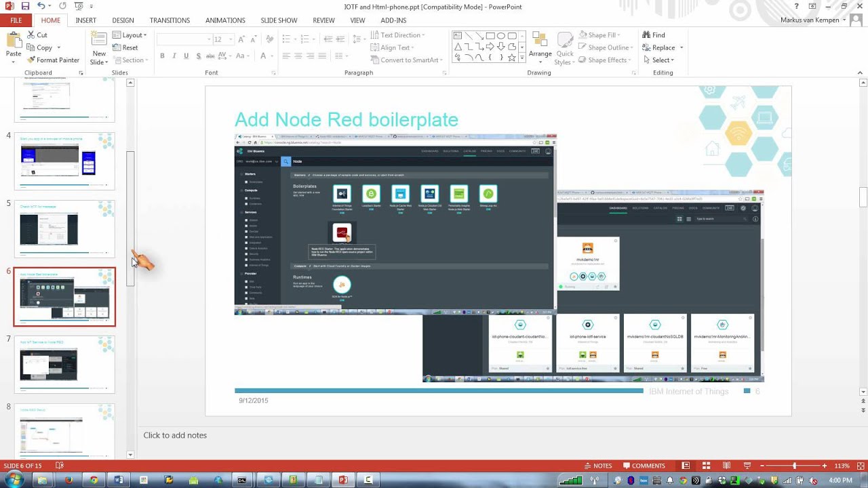868x488 pixels.
Task: Click the slide panel scrollbar thumb
Action: [131, 218]
